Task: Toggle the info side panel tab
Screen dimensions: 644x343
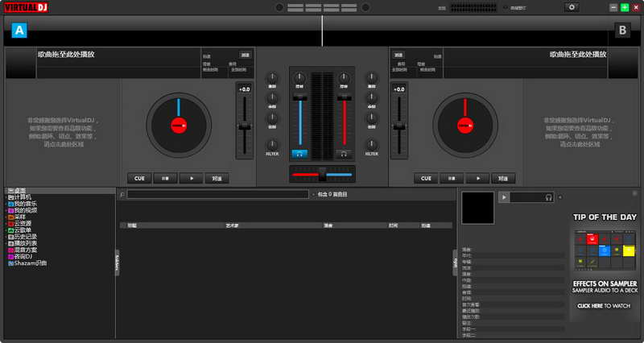Action: 455,262
